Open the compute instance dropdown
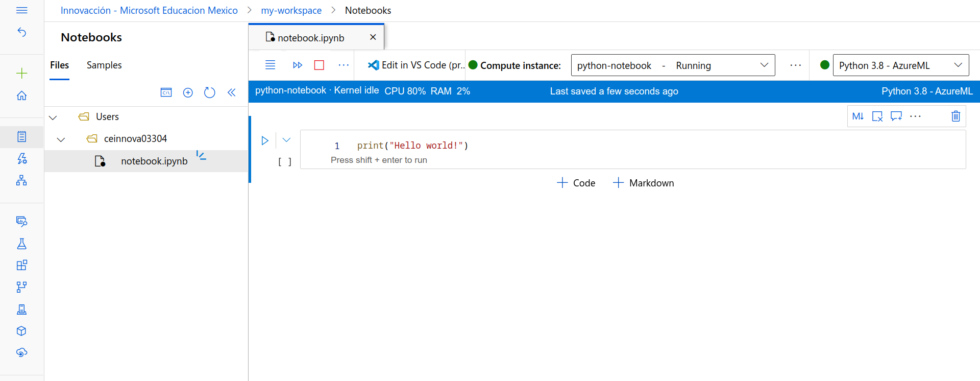This screenshot has width=980, height=381. click(673, 65)
